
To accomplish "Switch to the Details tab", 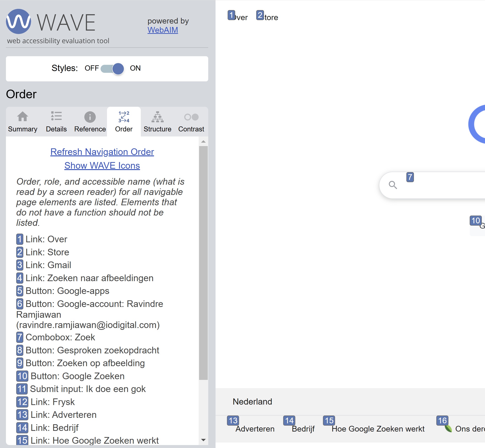I will tap(56, 122).
